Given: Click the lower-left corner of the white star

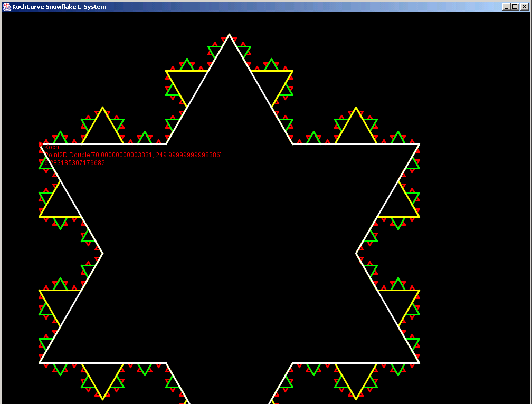Looking at the screenshot, I should pos(40,363).
